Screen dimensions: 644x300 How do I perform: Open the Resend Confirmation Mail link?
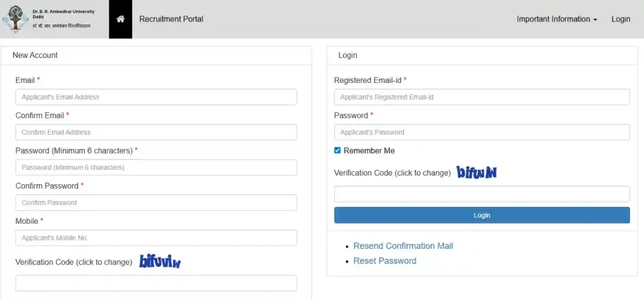[x=403, y=246]
